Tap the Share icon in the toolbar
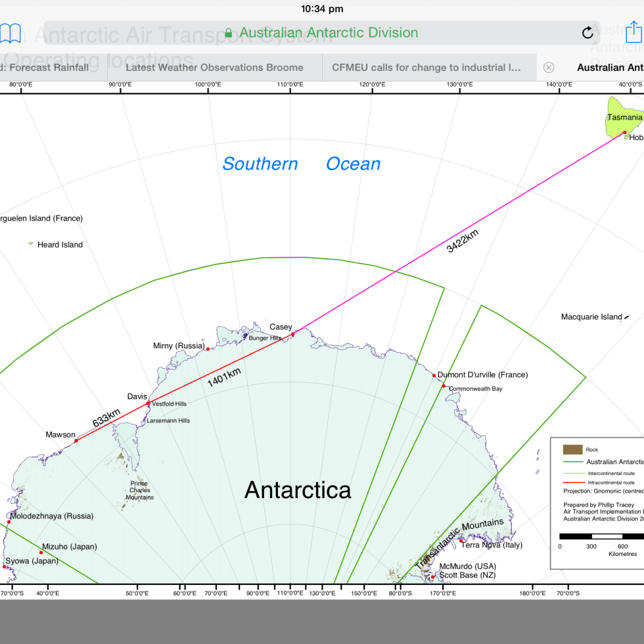644x644 pixels. coord(633,31)
